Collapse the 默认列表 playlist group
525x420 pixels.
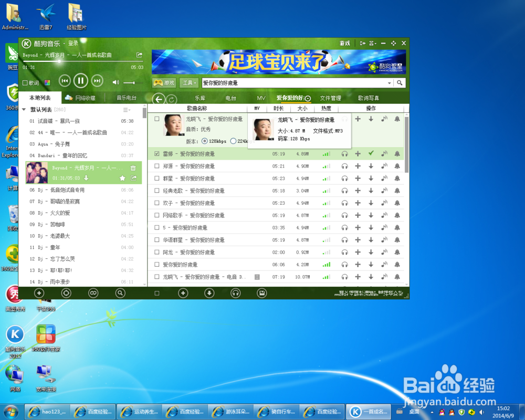coord(24,110)
